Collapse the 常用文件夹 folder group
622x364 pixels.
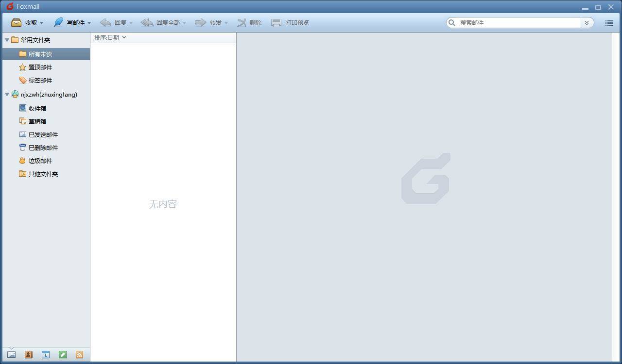coord(7,40)
